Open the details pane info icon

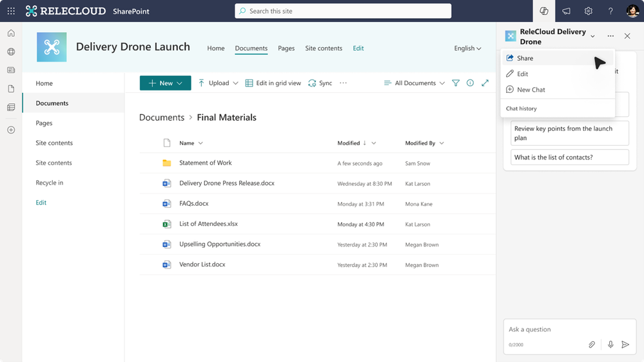click(470, 83)
